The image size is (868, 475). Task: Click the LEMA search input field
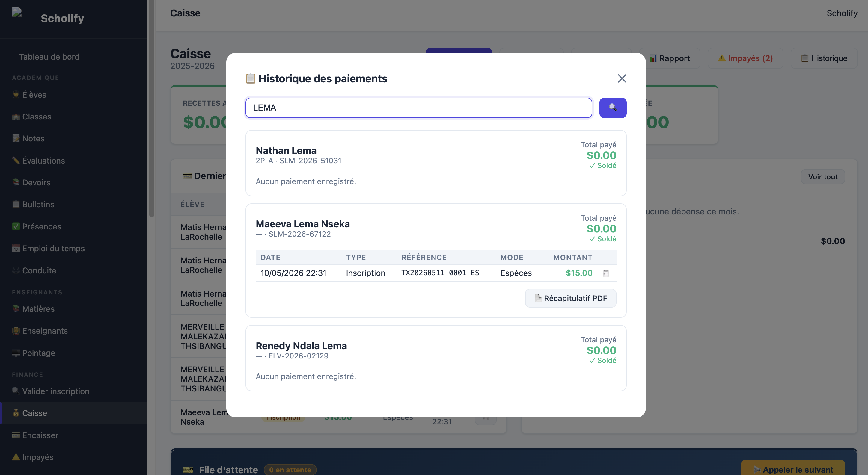(418, 108)
